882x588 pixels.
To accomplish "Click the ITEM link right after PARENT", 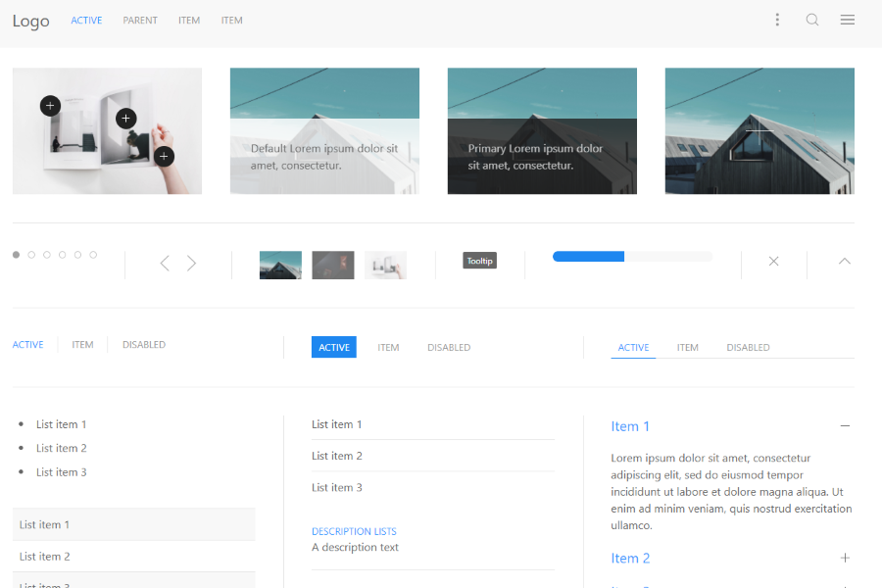I will coord(189,21).
